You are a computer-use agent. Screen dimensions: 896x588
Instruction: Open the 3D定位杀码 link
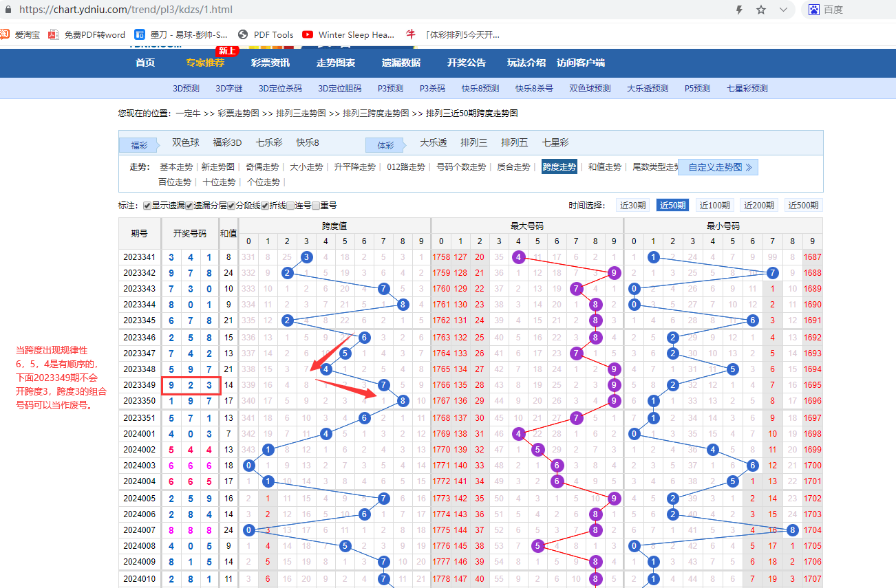280,89
